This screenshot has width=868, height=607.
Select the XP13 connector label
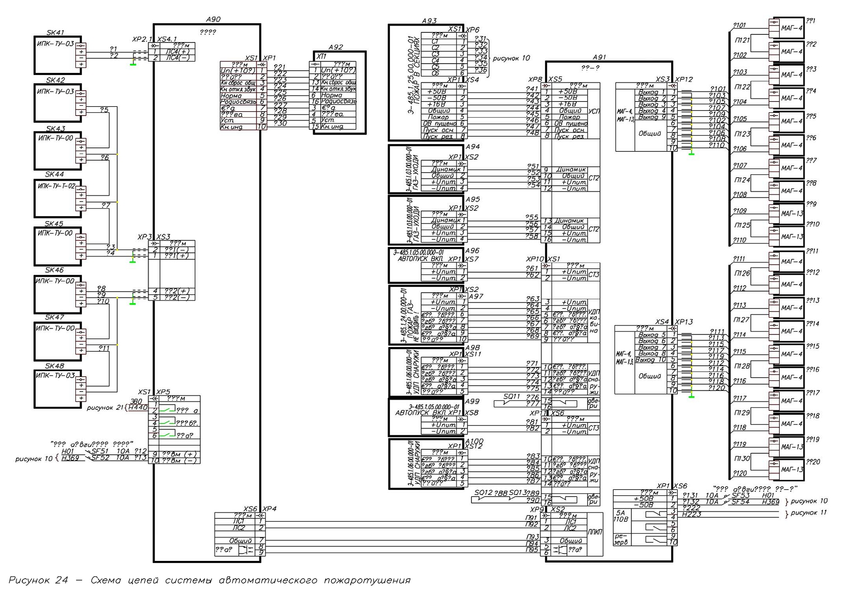[x=684, y=322]
